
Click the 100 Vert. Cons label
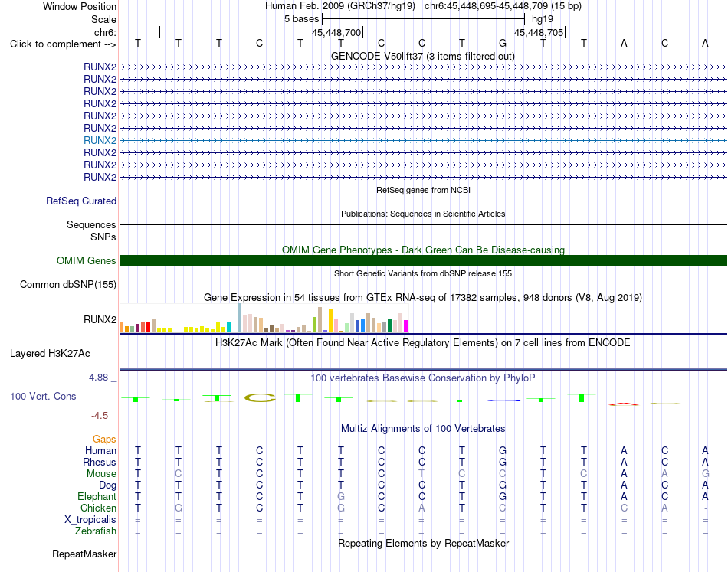coord(43,396)
